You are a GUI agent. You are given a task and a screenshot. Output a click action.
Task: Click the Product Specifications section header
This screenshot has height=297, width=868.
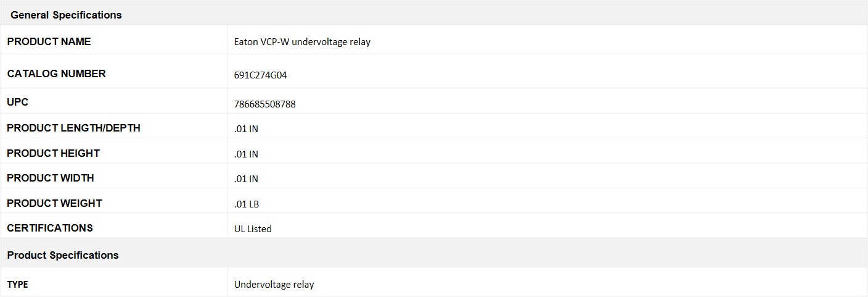click(x=63, y=255)
